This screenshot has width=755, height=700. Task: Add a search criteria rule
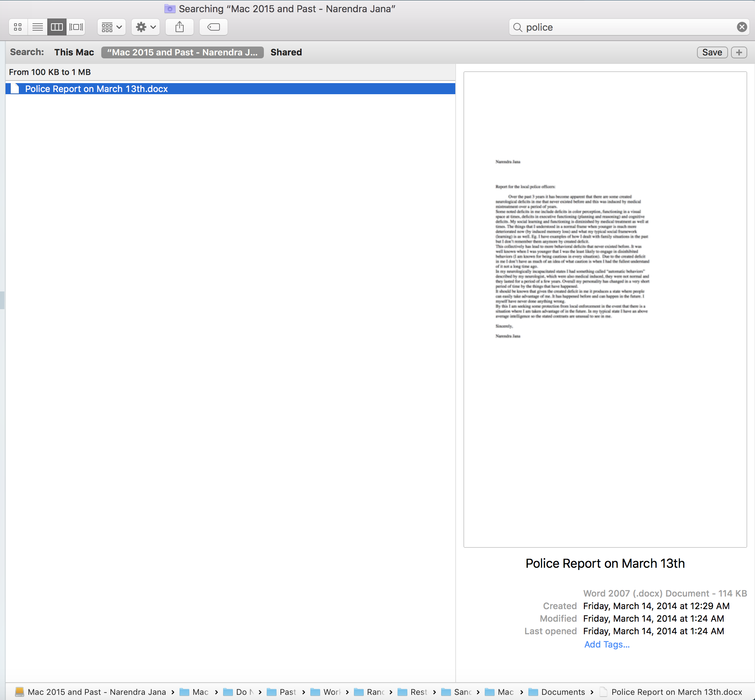739,52
